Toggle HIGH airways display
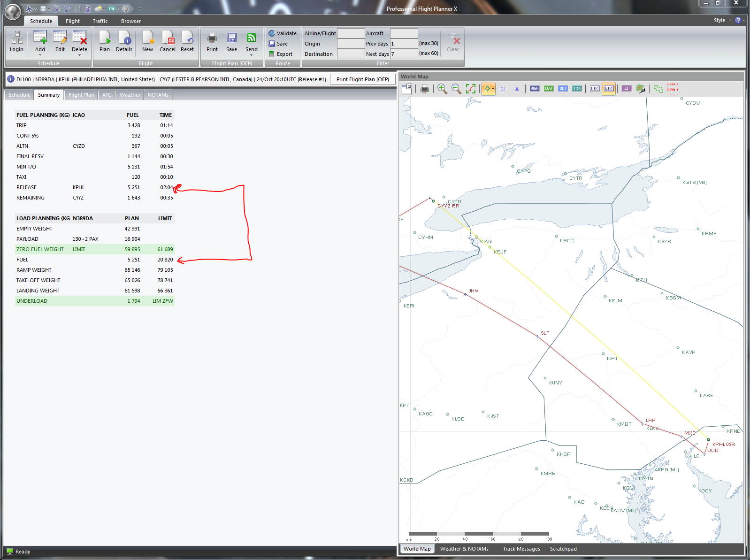Viewport: 750px width, 560px height. [535, 88]
